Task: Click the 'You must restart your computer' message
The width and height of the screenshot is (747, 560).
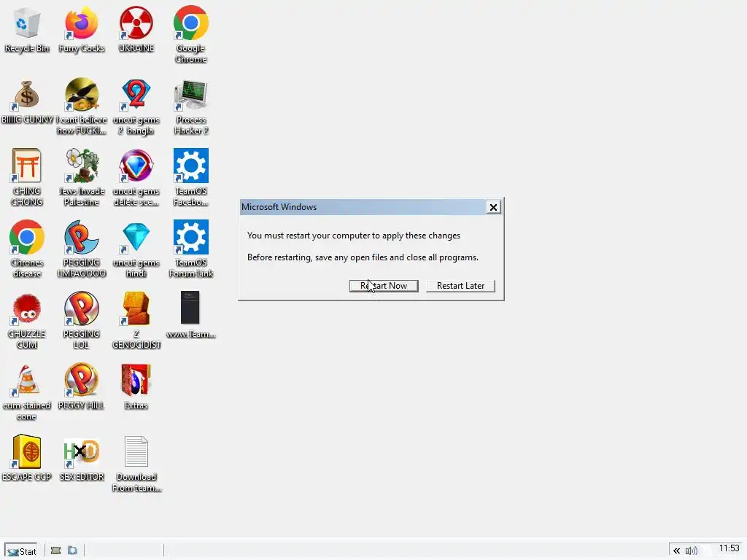Action: pyautogui.click(x=354, y=236)
